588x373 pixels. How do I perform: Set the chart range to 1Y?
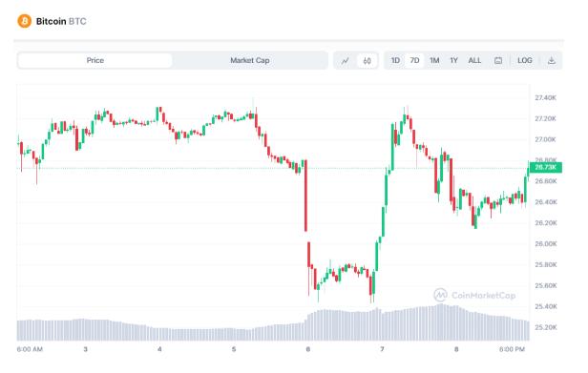click(x=453, y=61)
